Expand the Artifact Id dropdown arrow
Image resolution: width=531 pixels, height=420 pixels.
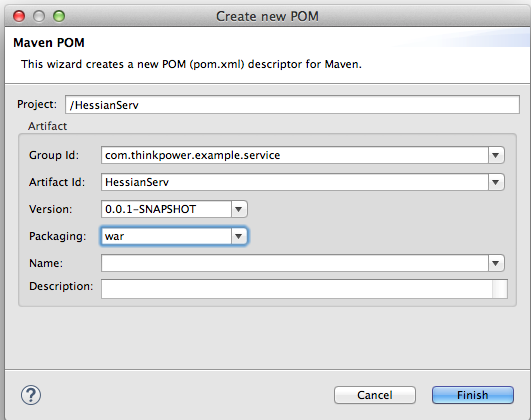[x=496, y=182]
